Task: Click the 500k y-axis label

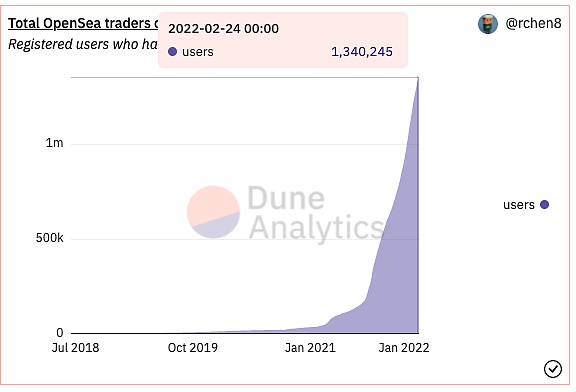Action: click(50, 238)
